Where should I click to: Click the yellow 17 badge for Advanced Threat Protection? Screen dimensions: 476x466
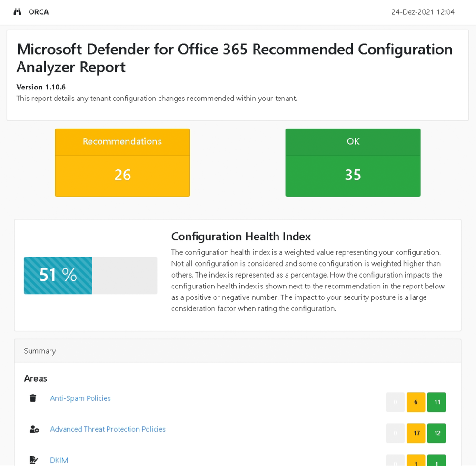[416, 433]
